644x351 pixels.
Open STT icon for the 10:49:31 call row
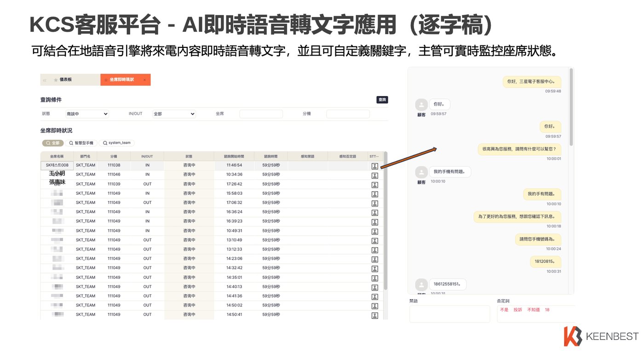[374, 231]
